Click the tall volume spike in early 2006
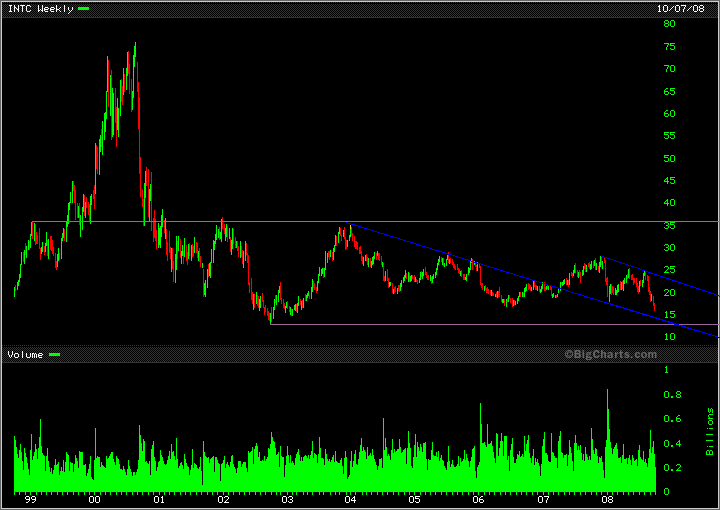This screenshot has width=720, height=510. click(481, 448)
